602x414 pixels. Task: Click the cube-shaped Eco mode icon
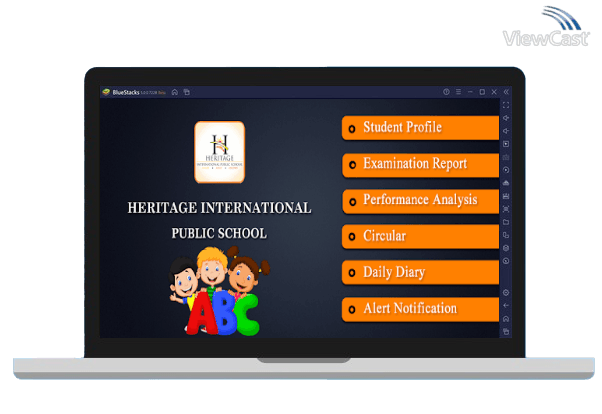[x=506, y=248]
